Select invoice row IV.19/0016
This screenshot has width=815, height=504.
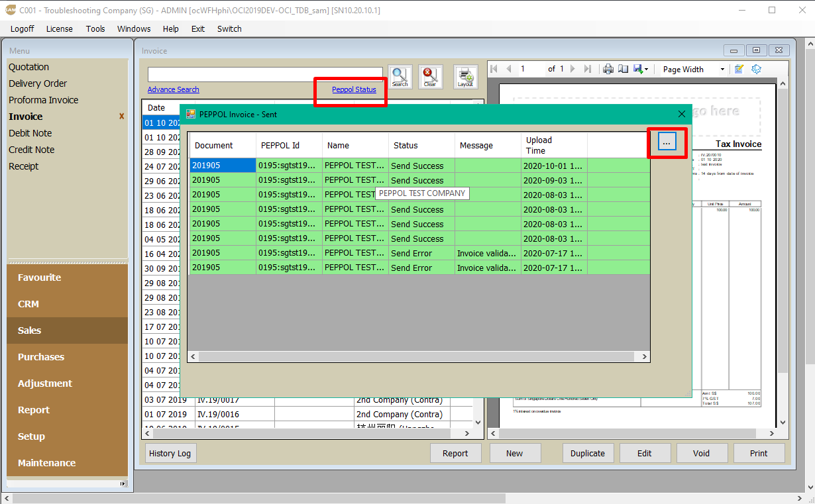307,414
